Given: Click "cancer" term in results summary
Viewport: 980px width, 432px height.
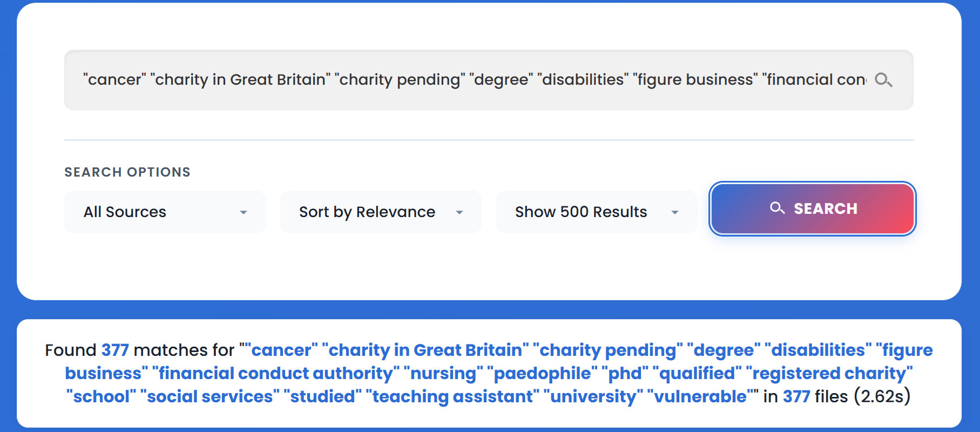Looking at the screenshot, I should pos(281,350).
